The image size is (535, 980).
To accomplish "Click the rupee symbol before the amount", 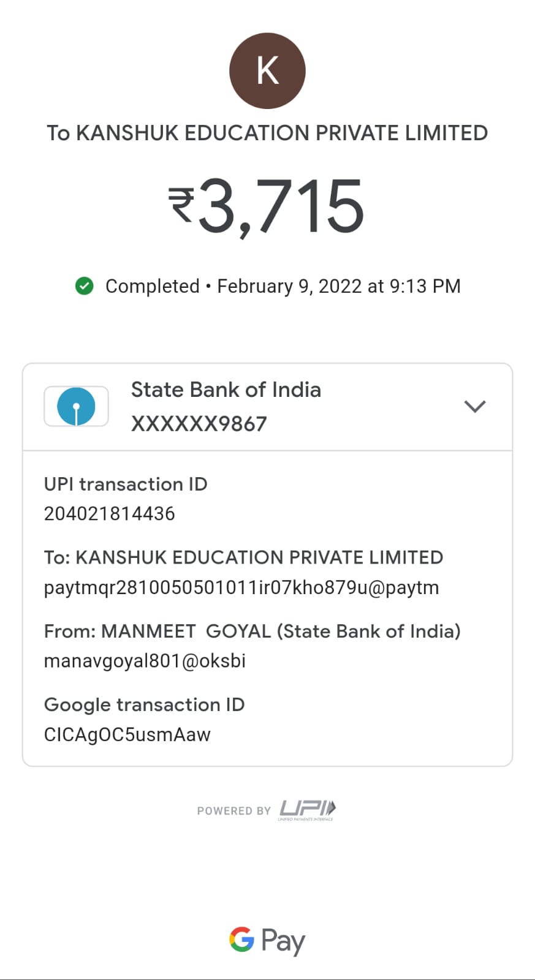I will point(181,205).
